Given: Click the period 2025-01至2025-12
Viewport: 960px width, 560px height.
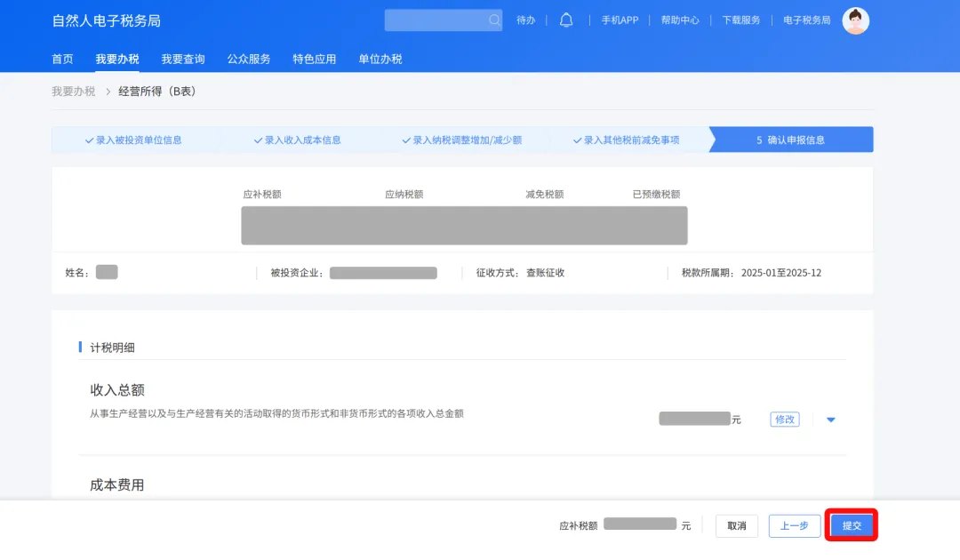Looking at the screenshot, I should (781, 273).
